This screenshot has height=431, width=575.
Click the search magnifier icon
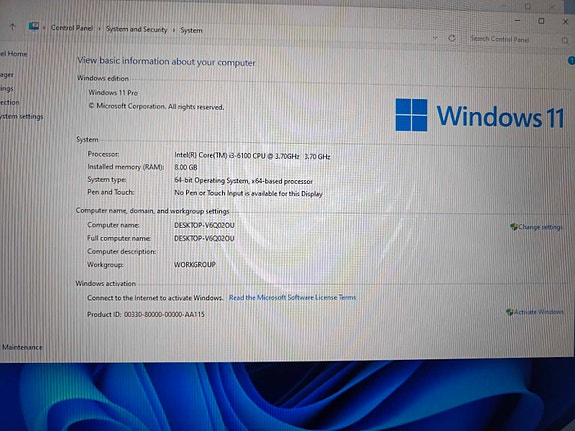(565, 41)
